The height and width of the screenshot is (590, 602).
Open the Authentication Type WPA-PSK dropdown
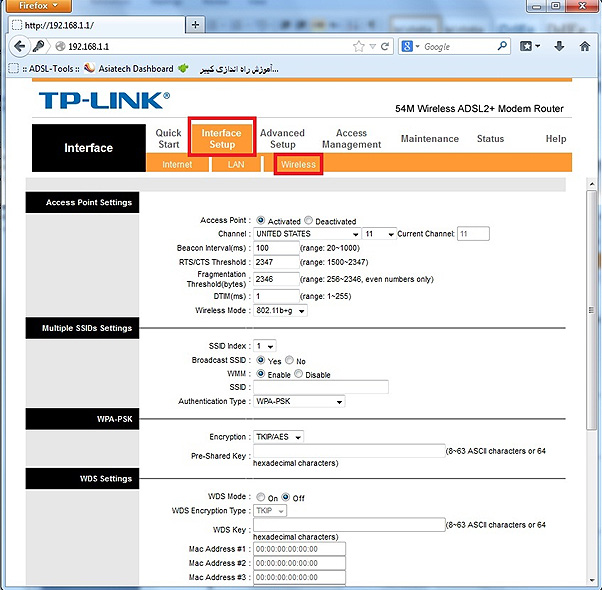click(299, 402)
